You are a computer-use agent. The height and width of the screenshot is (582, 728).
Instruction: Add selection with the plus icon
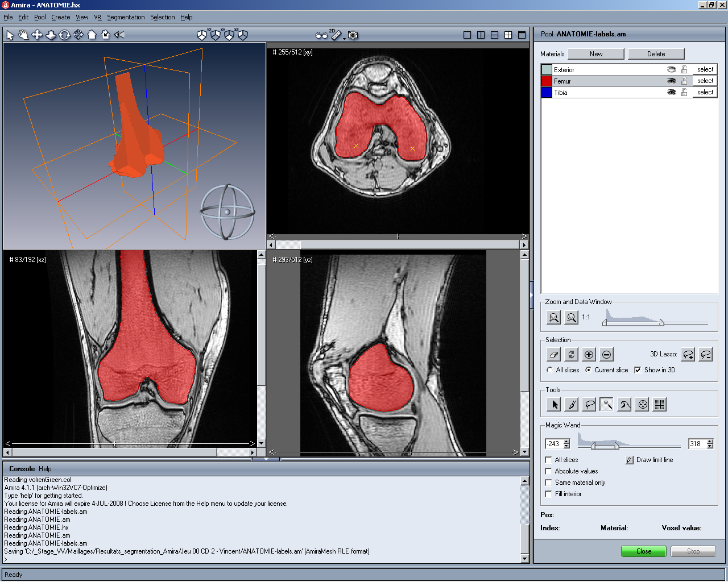click(x=589, y=355)
